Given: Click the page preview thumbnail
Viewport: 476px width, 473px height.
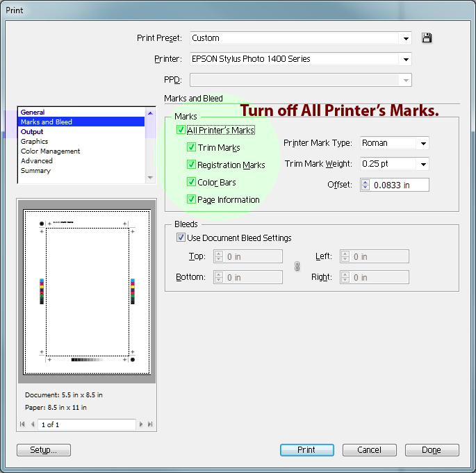Looking at the screenshot, I should pyautogui.click(x=87, y=292).
